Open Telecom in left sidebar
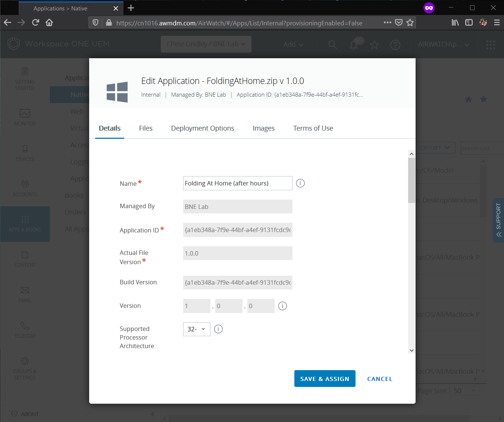This screenshot has width=504, height=422. pyautogui.click(x=25, y=330)
